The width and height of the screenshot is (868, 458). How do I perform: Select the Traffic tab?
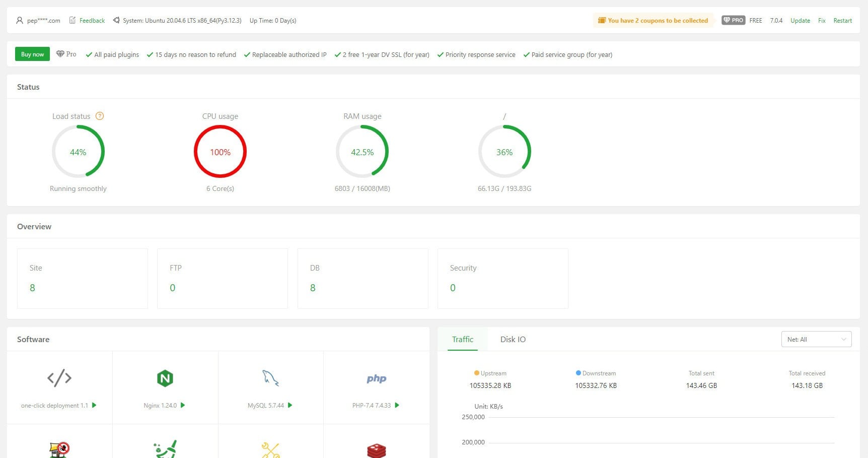pos(462,339)
